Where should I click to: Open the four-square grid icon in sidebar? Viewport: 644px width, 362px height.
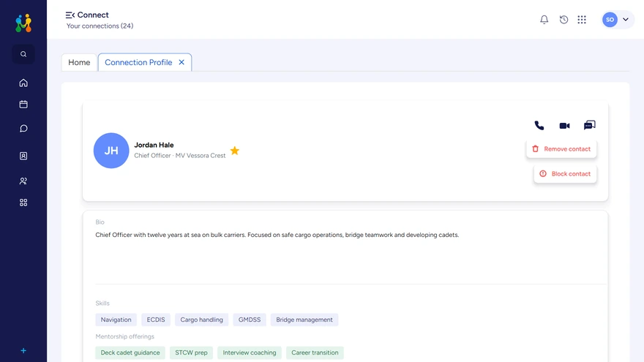(23, 203)
